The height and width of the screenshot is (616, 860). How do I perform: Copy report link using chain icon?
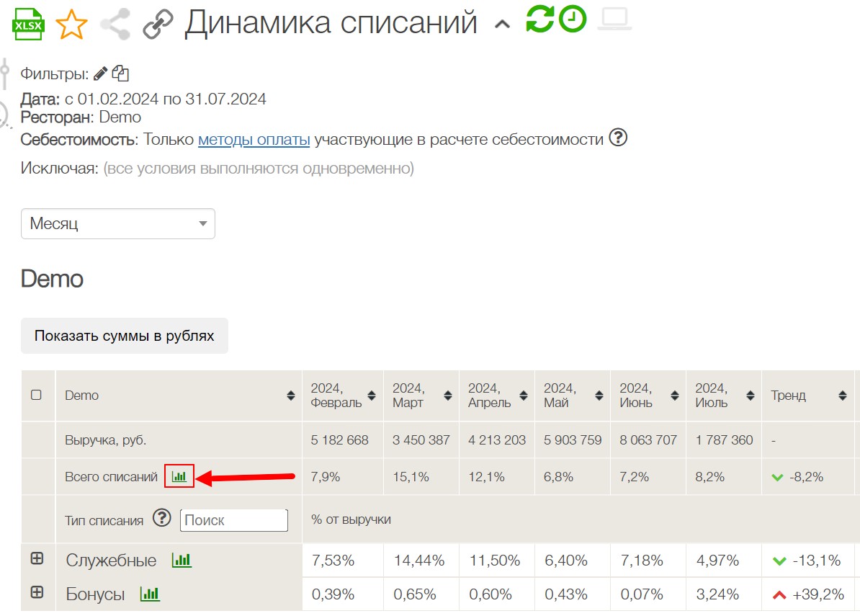pyautogui.click(x=157, y=24)
